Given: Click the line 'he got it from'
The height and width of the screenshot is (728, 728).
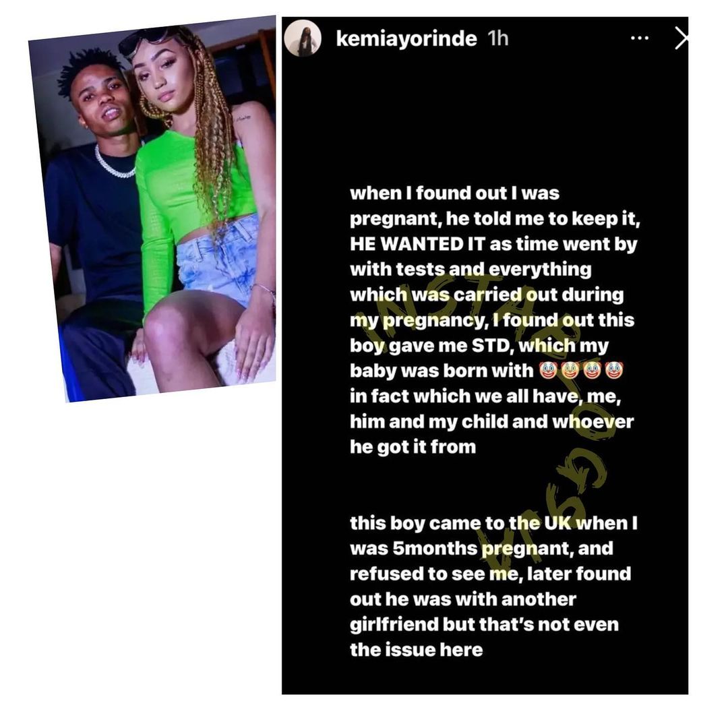Looking at the screenshot, I should tap(413, 447).
